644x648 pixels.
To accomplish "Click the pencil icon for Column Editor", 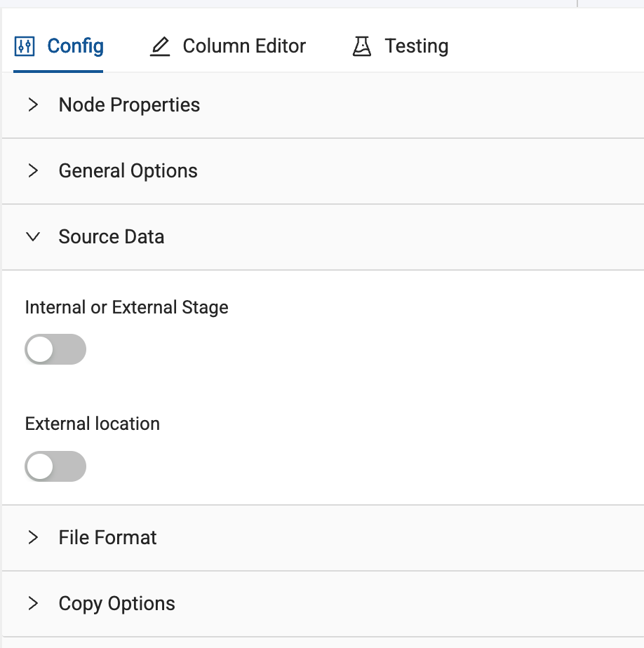I will pyautogui.click(x=161, y=47).
